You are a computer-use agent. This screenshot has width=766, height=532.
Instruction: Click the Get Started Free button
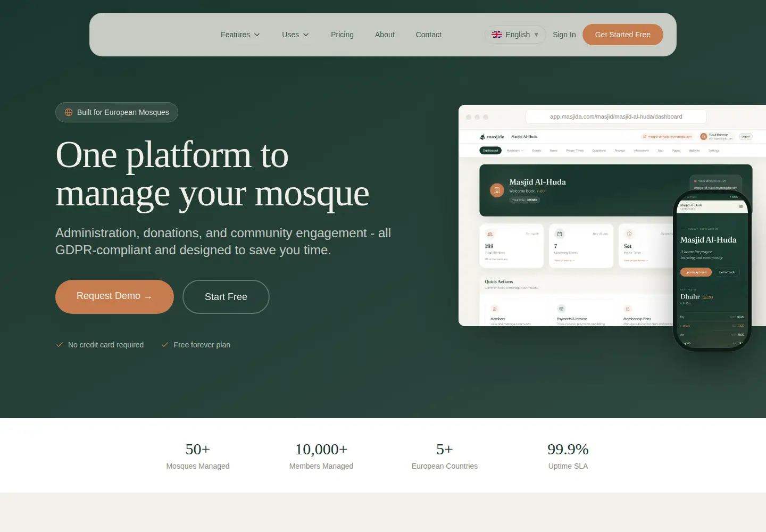click(x=622, y=35)
